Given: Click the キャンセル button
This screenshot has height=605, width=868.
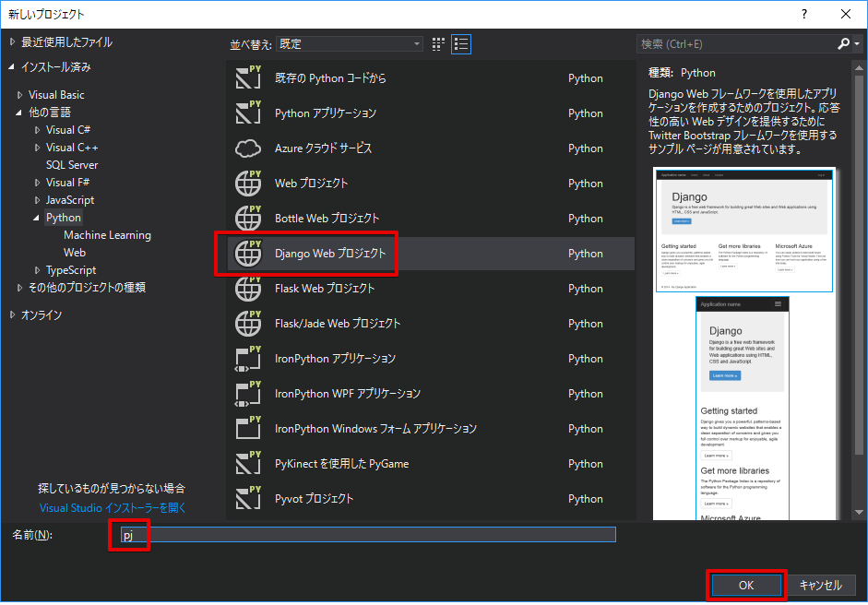Looking at the screenshot, I should coord(820,585).
